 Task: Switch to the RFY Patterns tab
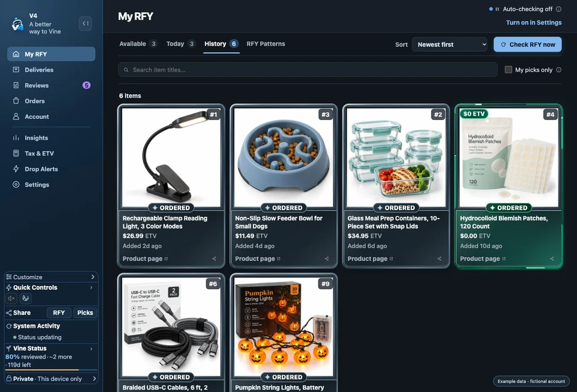click(x=266, y=44)
